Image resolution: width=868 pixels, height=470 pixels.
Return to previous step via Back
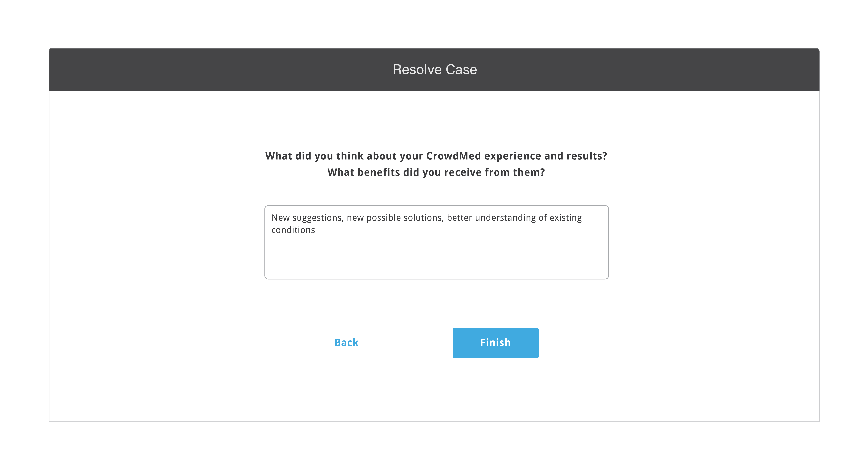[346, 343]
